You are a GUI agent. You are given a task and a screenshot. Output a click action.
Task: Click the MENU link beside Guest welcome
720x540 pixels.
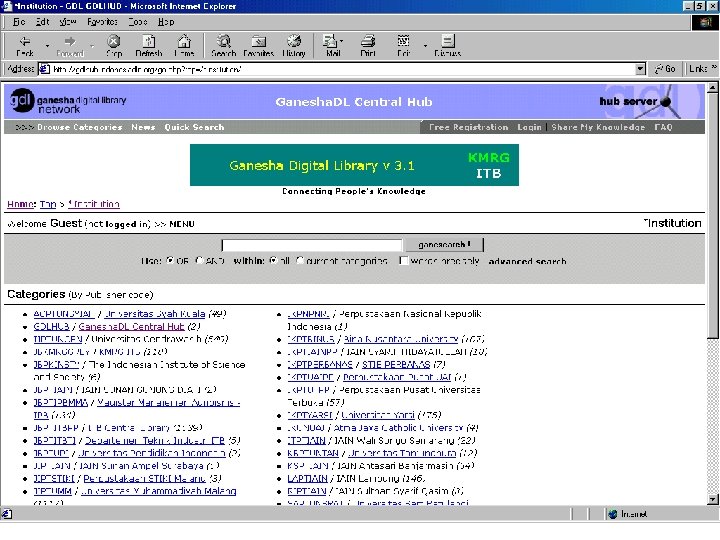[x=182, y=224]
